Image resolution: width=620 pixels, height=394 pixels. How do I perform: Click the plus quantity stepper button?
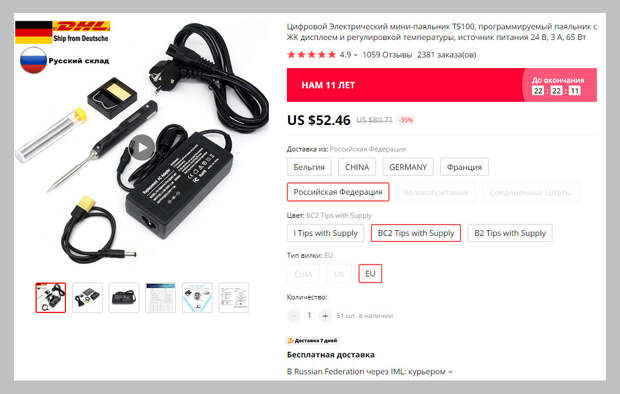pos(325,316)
